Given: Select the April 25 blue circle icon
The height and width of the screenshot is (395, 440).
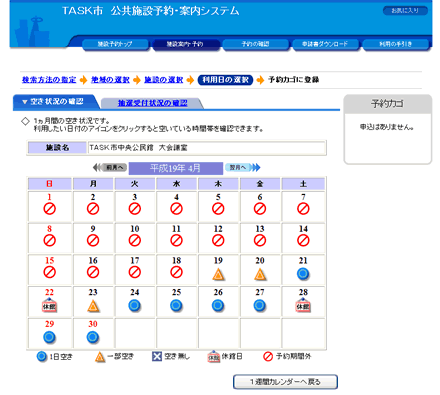Looking at the screenshot, I should tap(176, 306).
